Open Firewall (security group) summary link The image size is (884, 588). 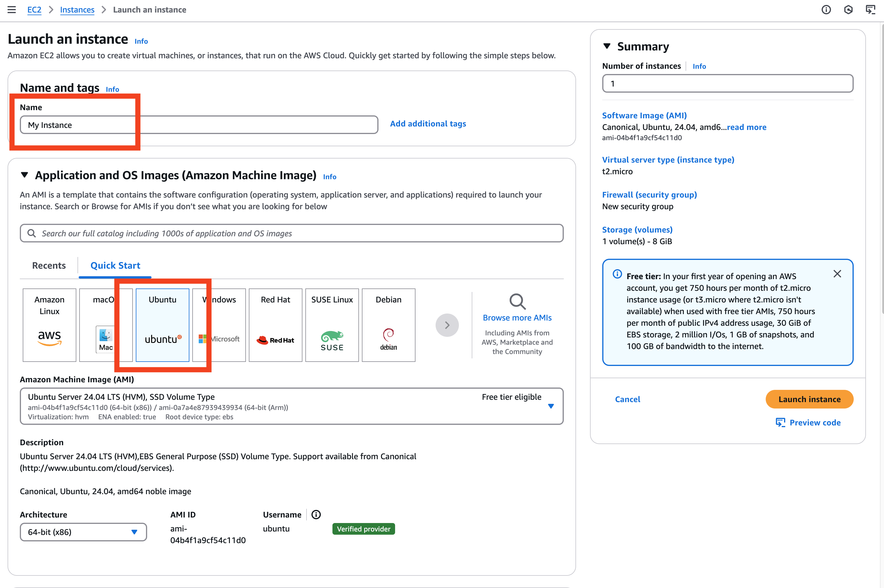click(649, 195)
